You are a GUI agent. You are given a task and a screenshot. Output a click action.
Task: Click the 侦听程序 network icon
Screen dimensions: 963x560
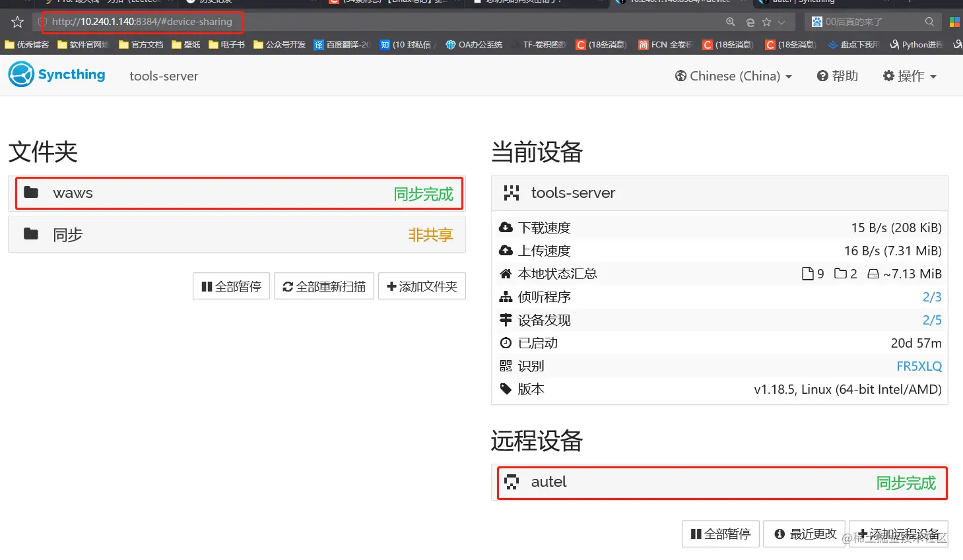(x=506, y=297)
